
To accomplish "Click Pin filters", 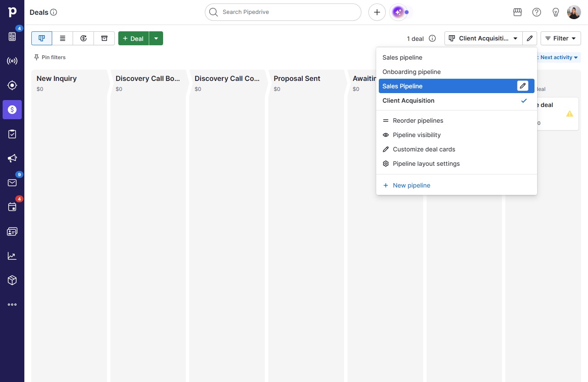I will 50,57.
